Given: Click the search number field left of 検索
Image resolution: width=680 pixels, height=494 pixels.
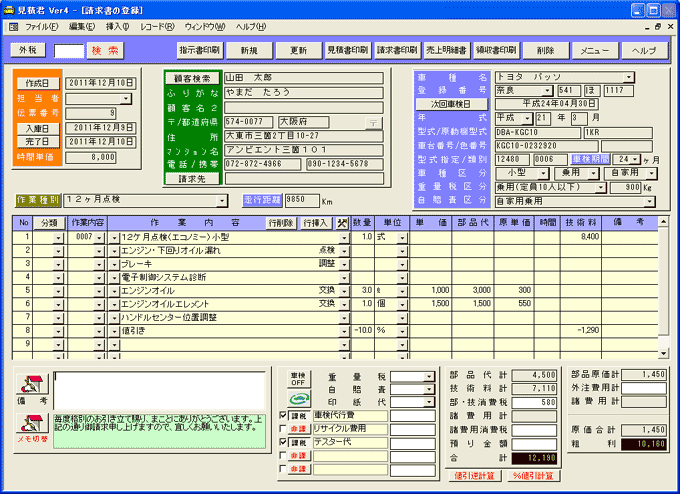Looking at the screenshot, I should point(69,51).
